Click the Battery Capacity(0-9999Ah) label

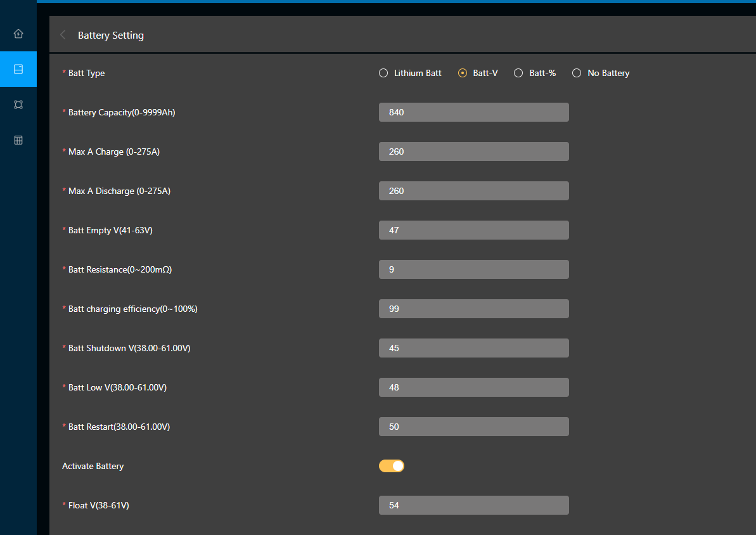[122, 112]
